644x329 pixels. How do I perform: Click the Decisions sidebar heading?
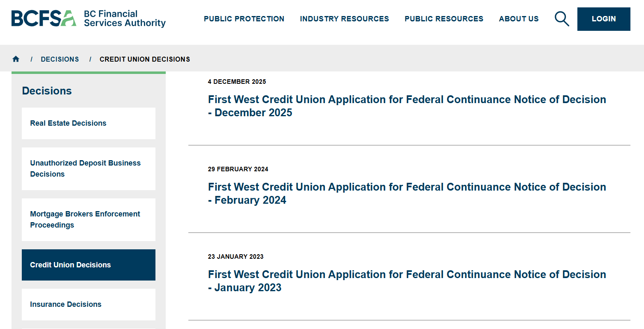pos(47,91)
